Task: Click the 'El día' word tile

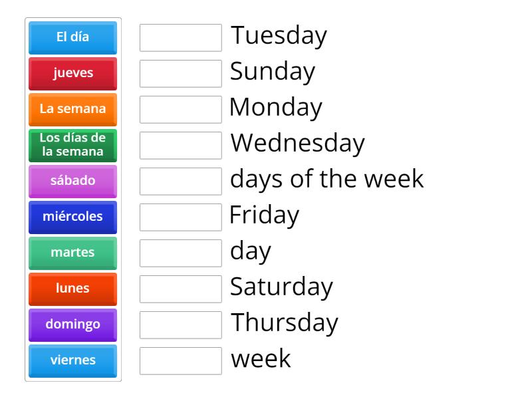Action: point(72,37)
